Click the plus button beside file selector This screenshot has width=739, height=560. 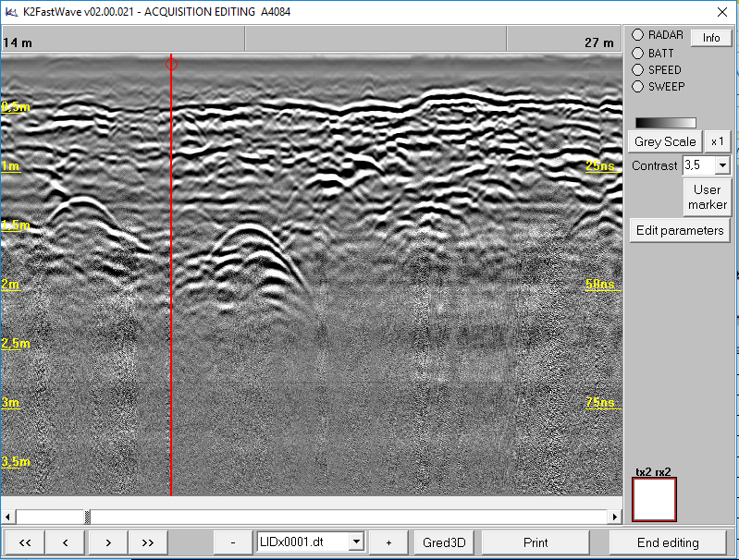pos(388,542)
